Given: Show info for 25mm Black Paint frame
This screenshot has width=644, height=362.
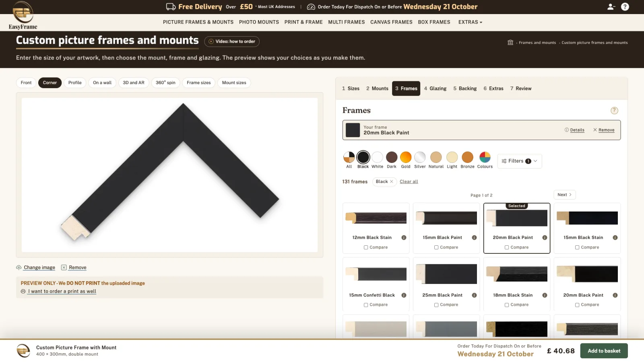Looking at the screenshot, I should click(474, 295).
